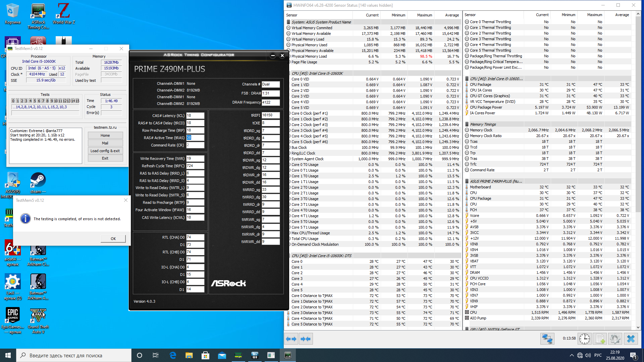Click the Load config & exit button
The image size is (644, 362).
tap(105, 151)
